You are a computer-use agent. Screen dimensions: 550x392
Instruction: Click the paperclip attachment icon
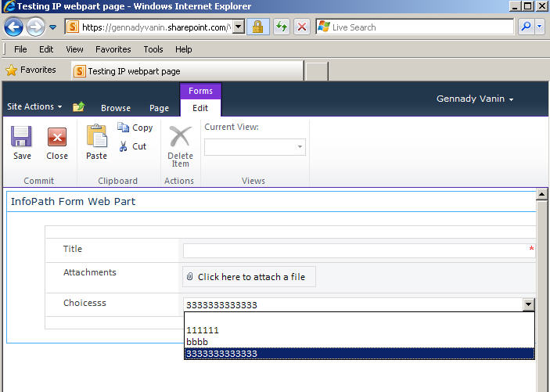click(190, 276)
